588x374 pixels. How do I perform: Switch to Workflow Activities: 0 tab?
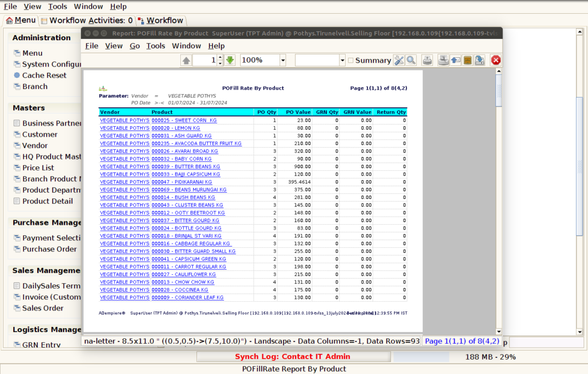(87, 21)
